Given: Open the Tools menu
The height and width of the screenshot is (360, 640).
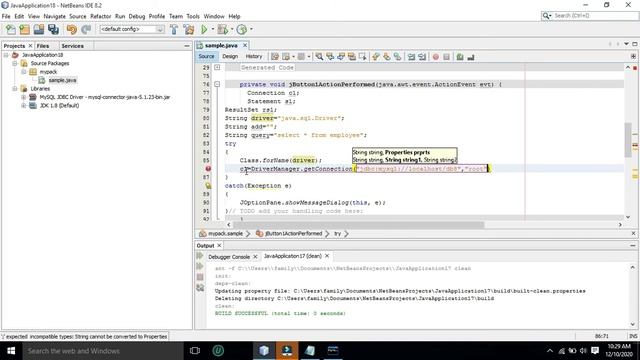Looking at the screenshot, I should point(193,16).
